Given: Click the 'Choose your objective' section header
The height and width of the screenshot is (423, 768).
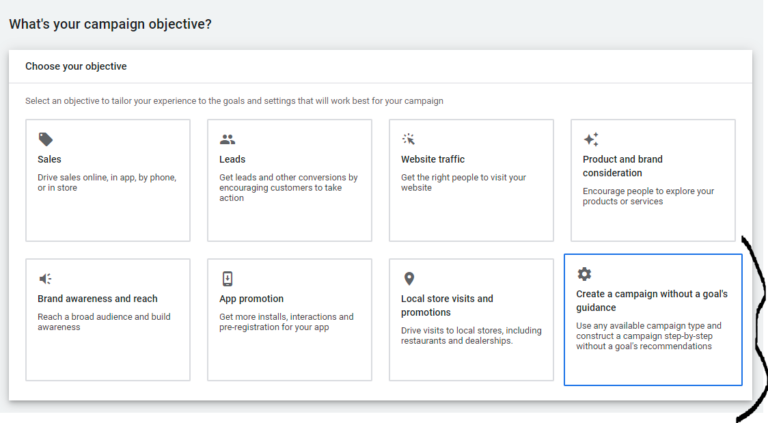Looking at the screenshot, I should pyautogui.click(x=76, y=66).
